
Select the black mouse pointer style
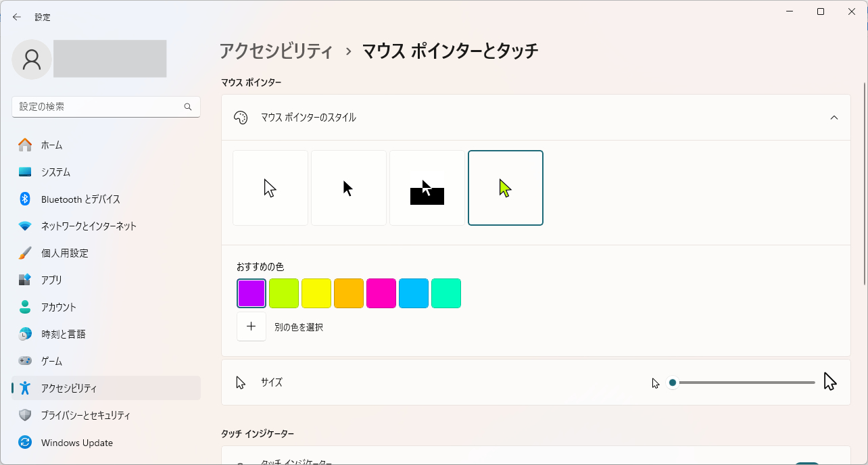coord(348,187)
